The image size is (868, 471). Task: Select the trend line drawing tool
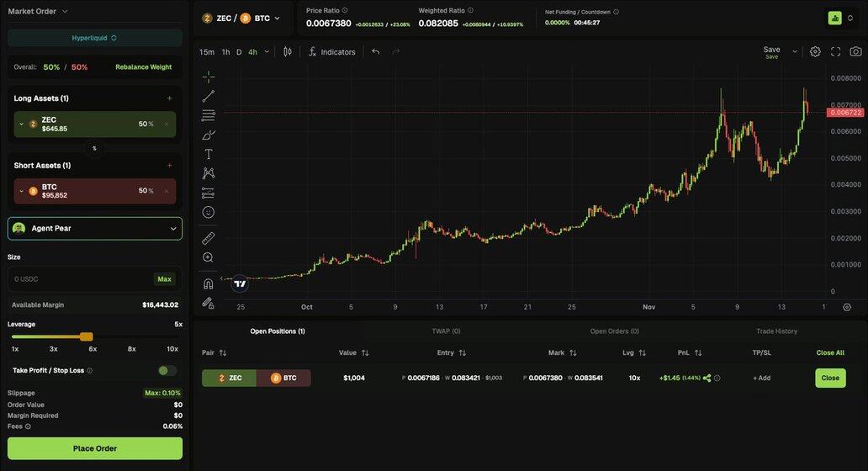(x=208, y=96)
